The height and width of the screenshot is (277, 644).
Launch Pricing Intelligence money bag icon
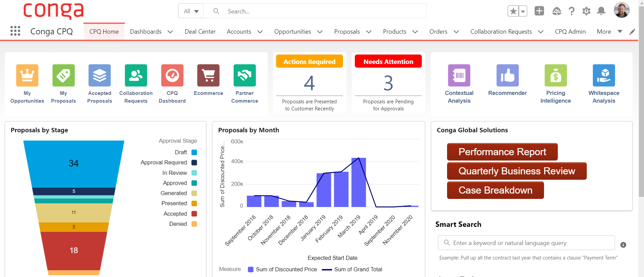pos(555,75)
